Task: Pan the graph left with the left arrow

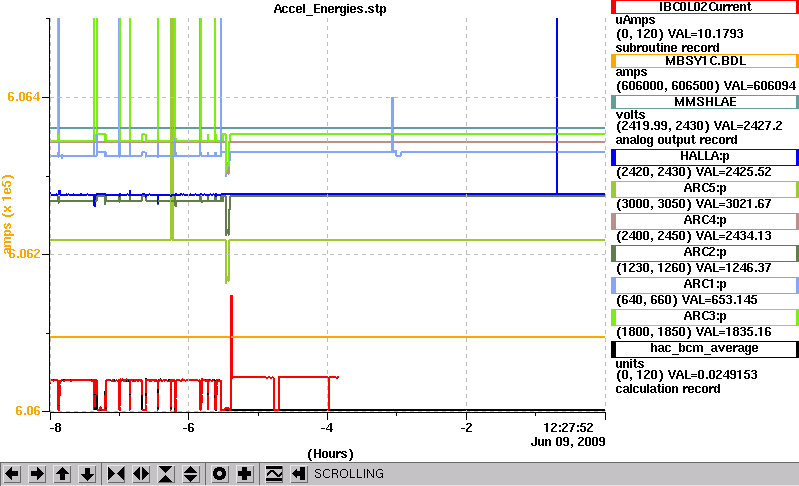Action: click(12, 474)
